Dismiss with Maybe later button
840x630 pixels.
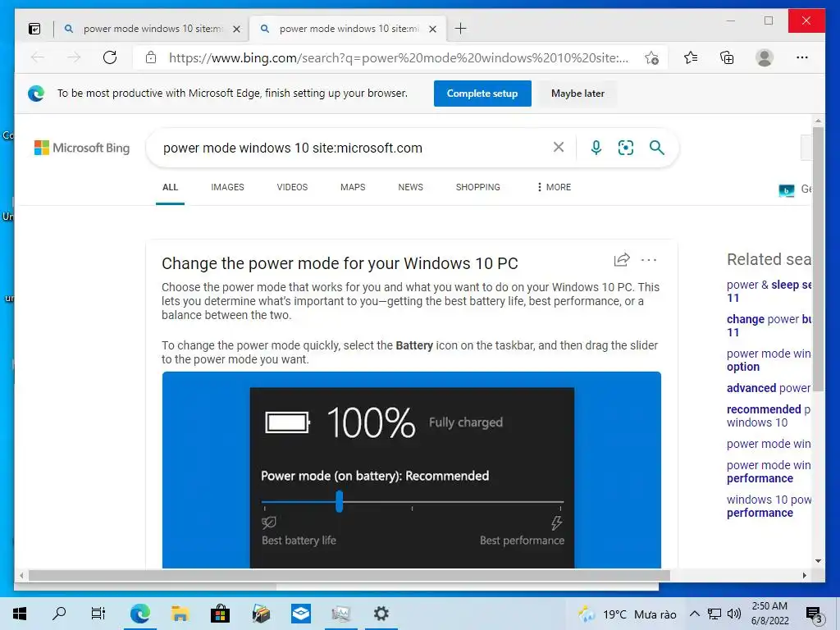point(577,94)
